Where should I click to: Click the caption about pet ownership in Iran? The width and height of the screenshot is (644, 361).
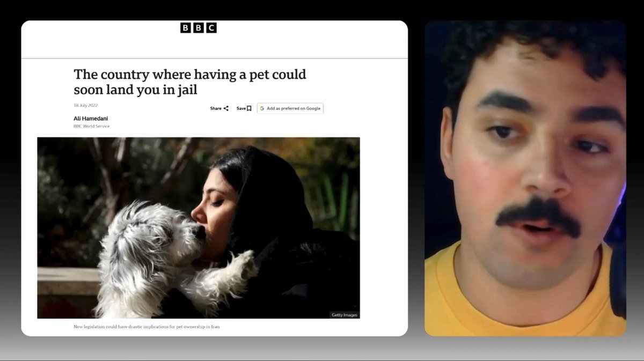147,326
